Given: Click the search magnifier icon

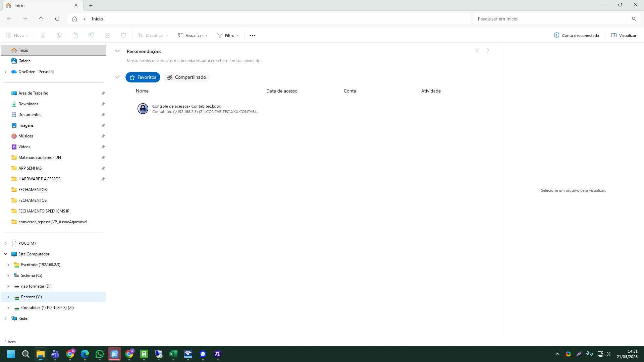Looking at the screenshot, I should (x=634, y=19).
